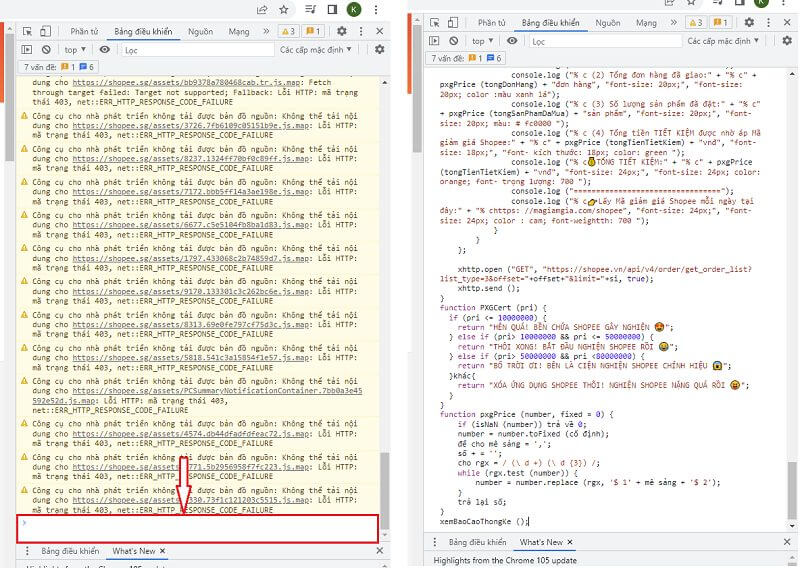Click the warnings badge showing 3 in left DevTools
Viewport: 800px width, 568px height.
click(289, 31)
